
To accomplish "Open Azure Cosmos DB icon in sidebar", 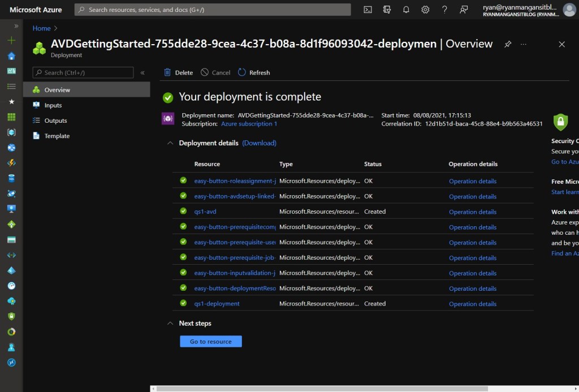I will point(11,193).
